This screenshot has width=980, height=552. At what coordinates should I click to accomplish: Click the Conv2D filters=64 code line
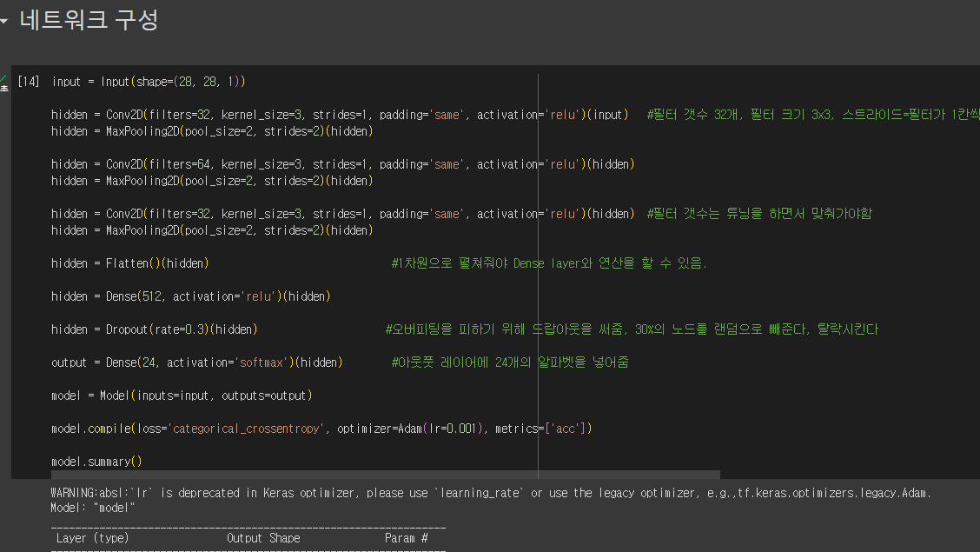coord(342,164)
